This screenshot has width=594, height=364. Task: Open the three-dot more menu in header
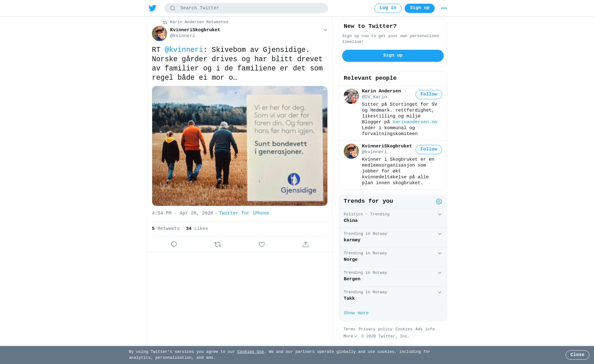[444, 8]
